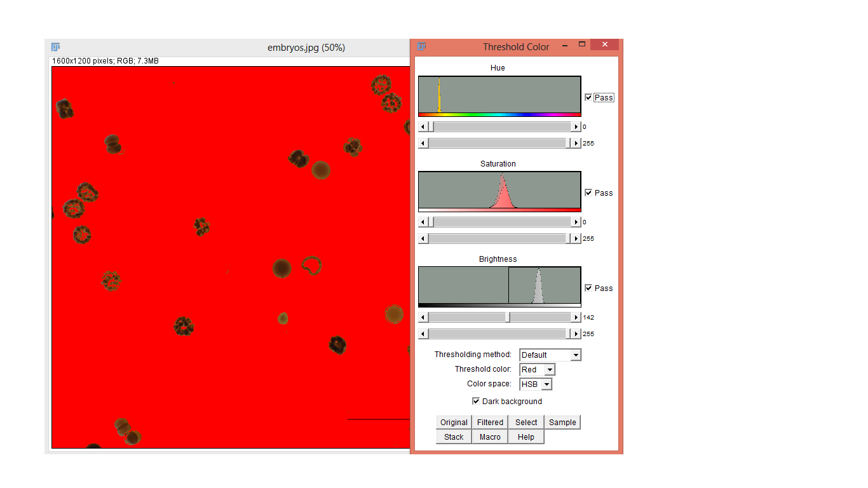Disable the Dark background option
This screenshot has width=868, height=488.
click(x=476, y=401)
